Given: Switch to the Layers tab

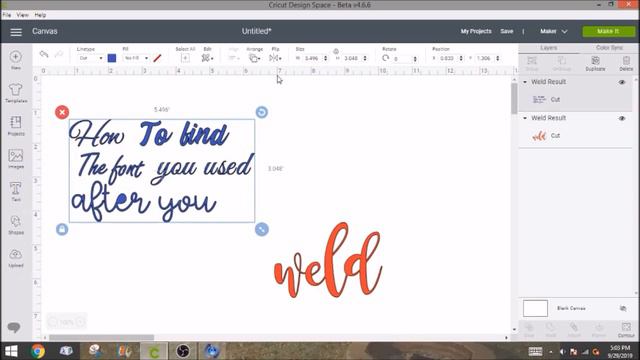Looking at the screenshot, I should coord(549,48).
